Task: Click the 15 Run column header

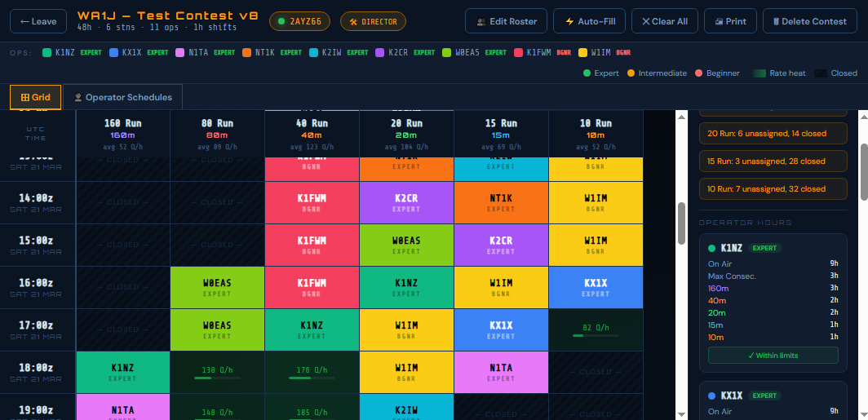Action: point(501,134)
